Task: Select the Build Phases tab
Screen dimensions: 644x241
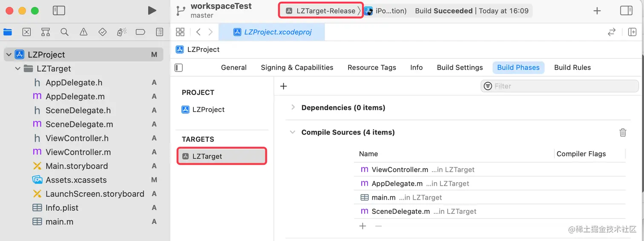Action: [x=518, y=67]
